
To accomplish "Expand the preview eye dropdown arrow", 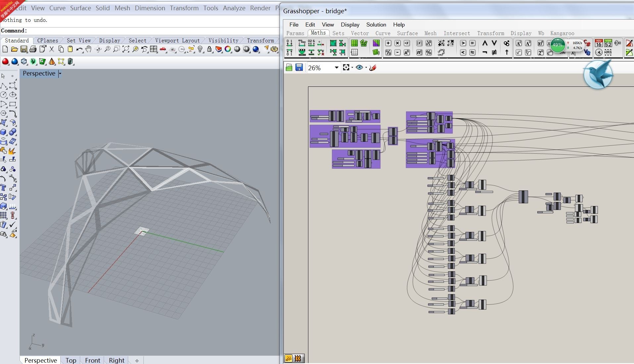I will pyautogui.click(x=366, y=68).
